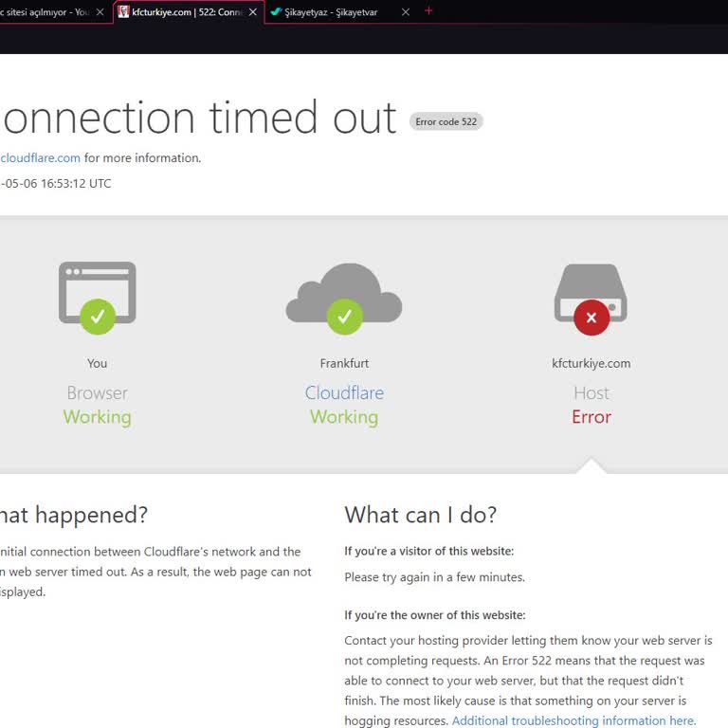Click the server host icon above kfcturkiye.com
Viewport: 728px width, 728px height.
591,293
